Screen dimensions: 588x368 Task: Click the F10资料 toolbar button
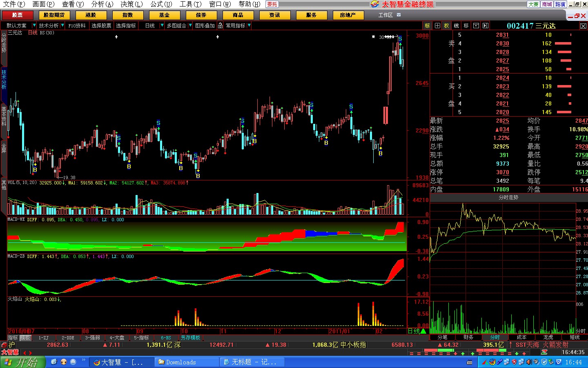point(77,25)
